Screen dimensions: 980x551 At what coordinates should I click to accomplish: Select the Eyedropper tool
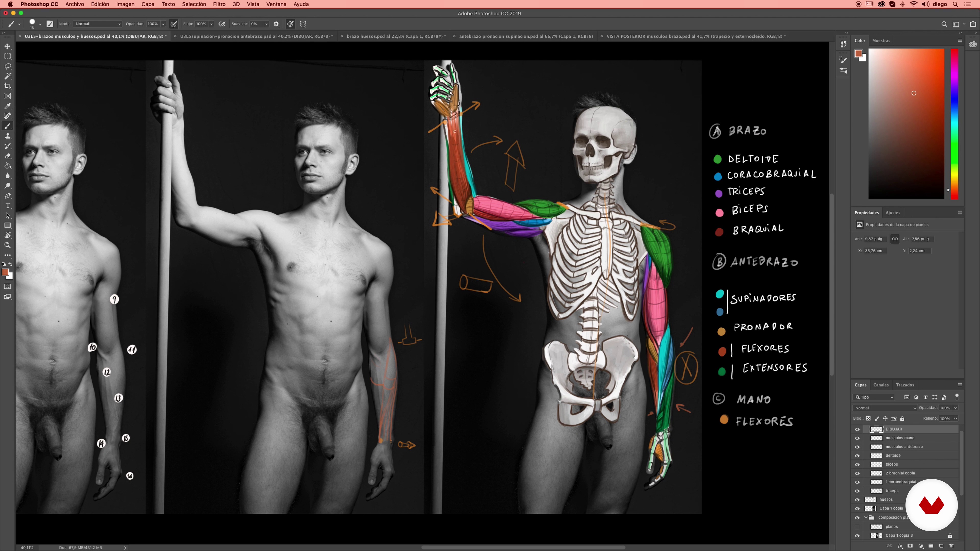[8, 106]
